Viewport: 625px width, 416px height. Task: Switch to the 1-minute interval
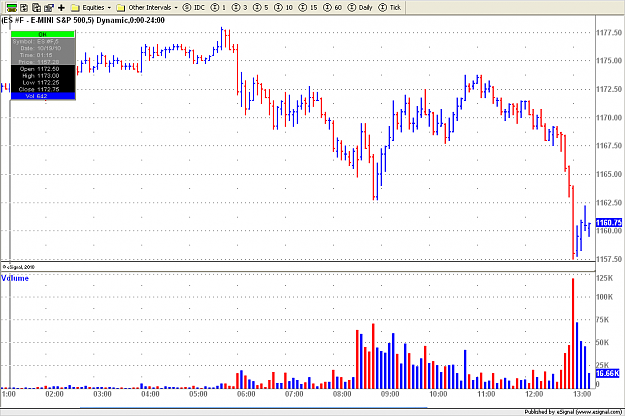pos(218,7)
